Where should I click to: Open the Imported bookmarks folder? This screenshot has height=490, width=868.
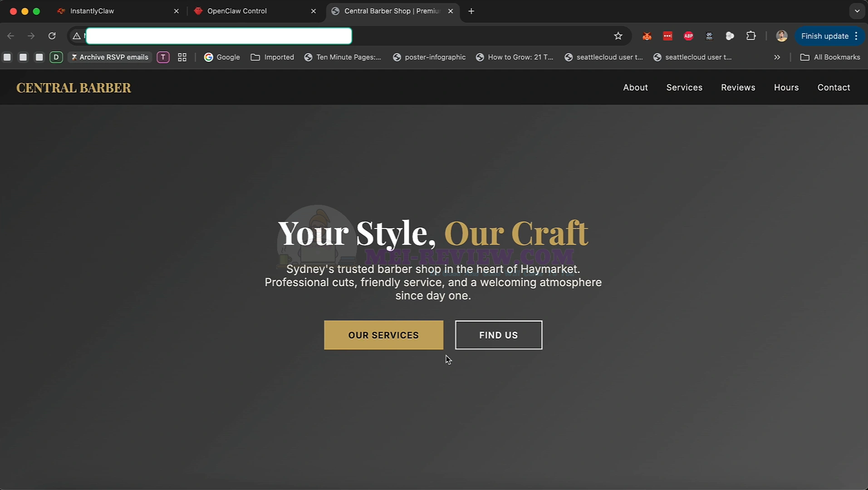coord(272,57)
